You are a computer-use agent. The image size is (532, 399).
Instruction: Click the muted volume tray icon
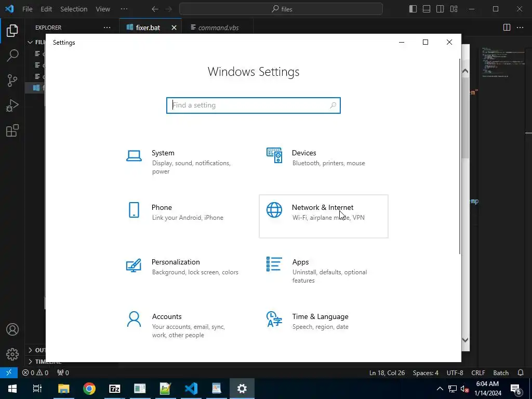point(464,389)
